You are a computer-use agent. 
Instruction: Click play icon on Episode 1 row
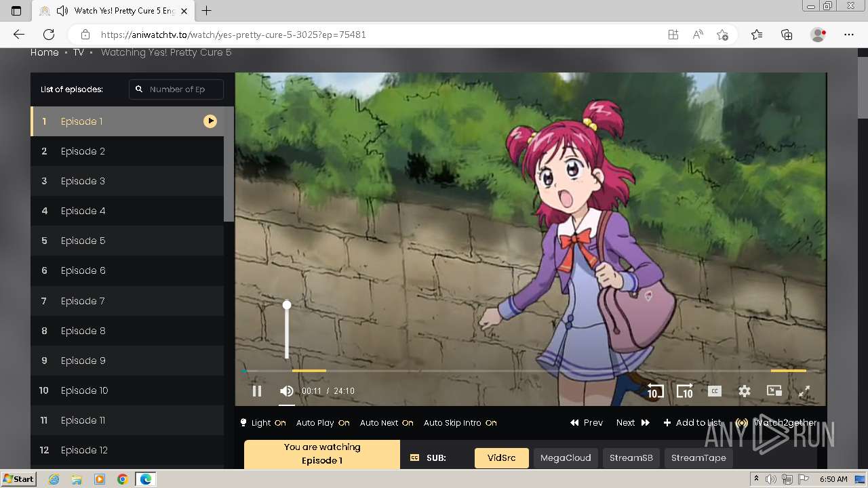[x=210, y=121]
